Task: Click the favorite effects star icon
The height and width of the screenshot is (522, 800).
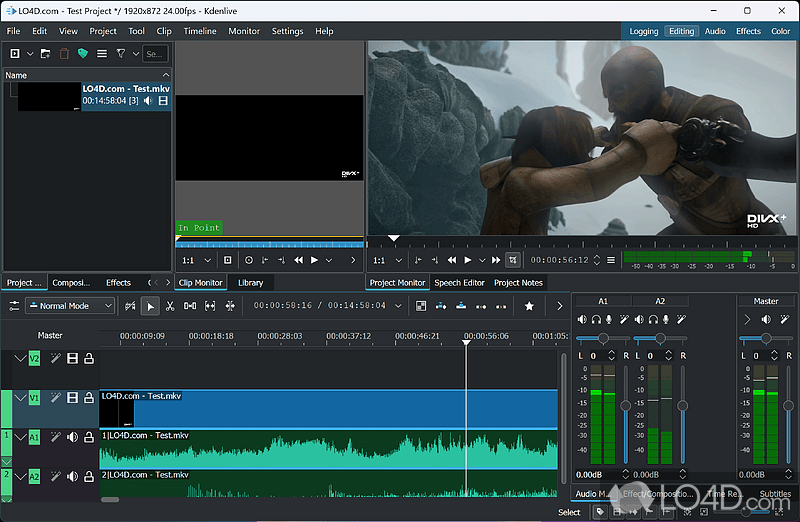Action: pyautogui.click(x=529, y=306)
